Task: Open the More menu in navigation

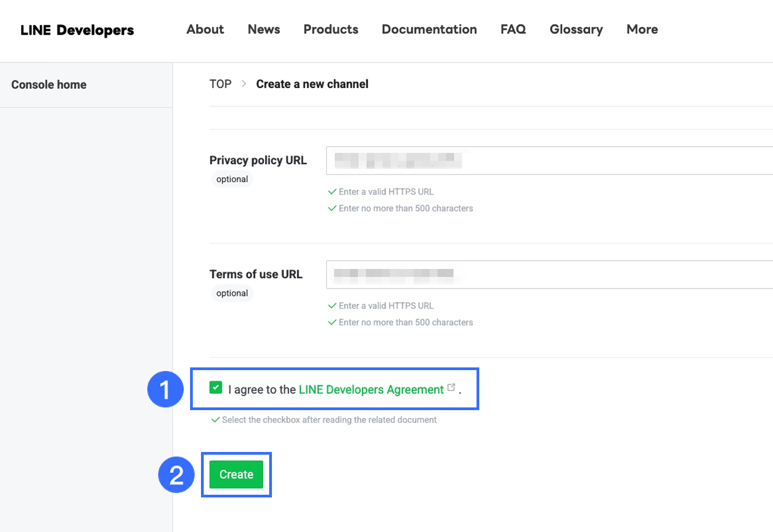Action: click(x=642, y=30)
